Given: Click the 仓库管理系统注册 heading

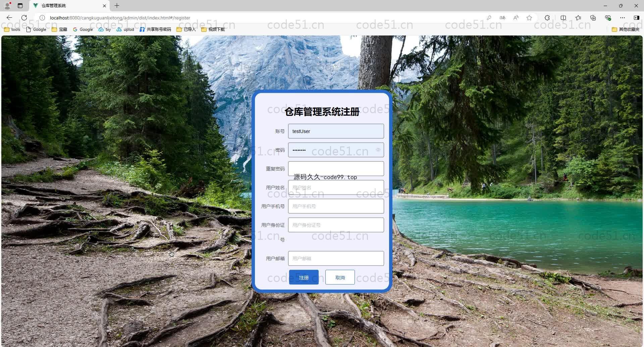Looking at the screenshot, I should [x=322, y=112].
